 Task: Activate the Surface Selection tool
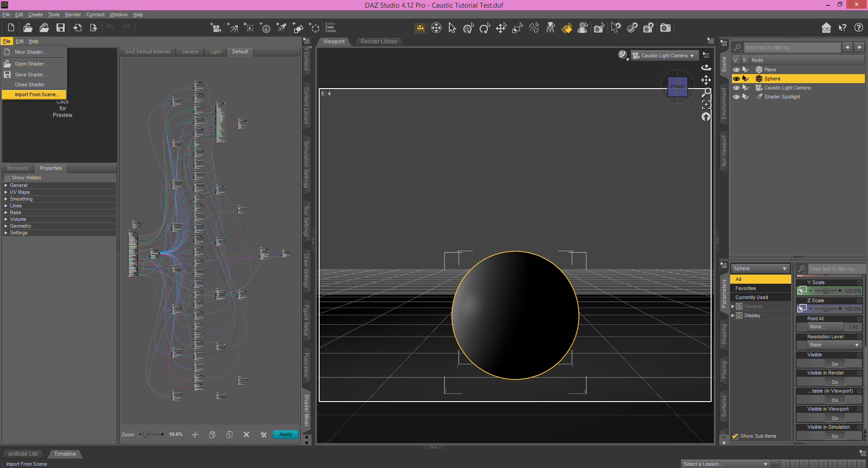tap(567, 28)
